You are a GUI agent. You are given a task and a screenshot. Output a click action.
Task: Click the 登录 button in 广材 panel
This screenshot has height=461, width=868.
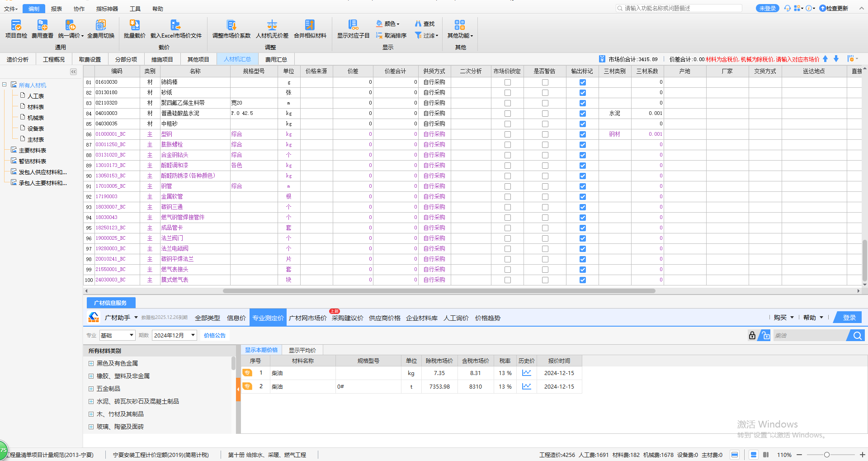(x=849, y=318)
